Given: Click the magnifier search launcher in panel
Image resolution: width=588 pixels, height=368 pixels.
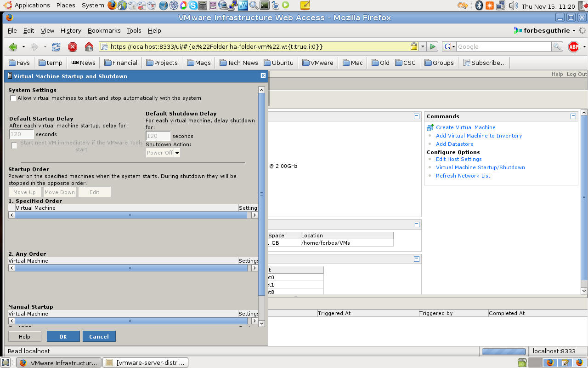Looking at the screenshot, I should pyautogui.click(x=254, y=6).
